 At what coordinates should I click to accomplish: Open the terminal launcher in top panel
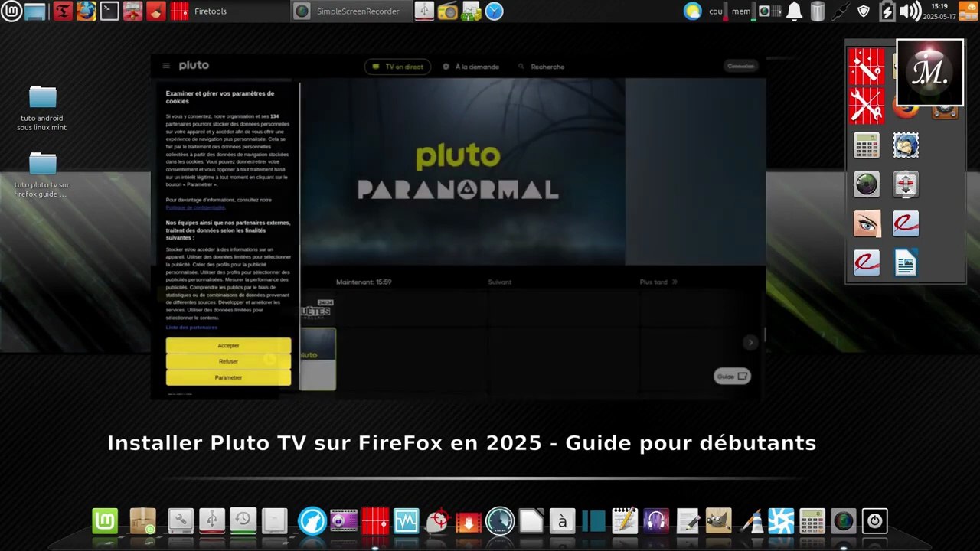(109, 11)
